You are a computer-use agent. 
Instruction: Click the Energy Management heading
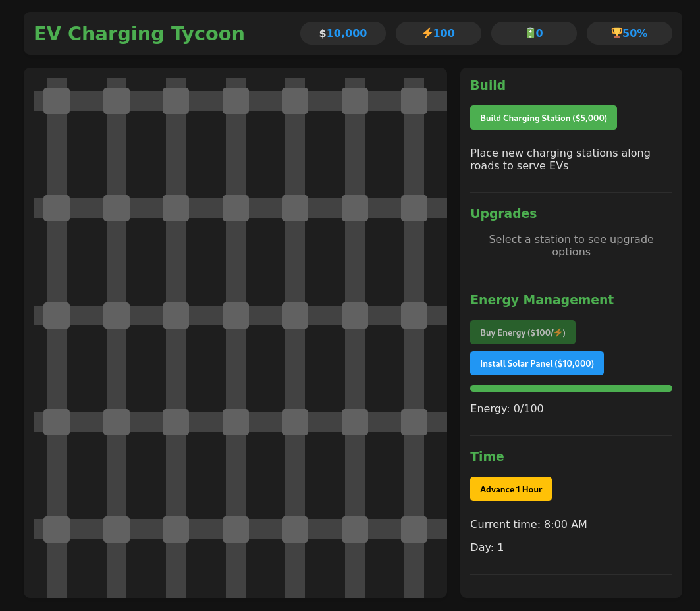click(542, 300)
